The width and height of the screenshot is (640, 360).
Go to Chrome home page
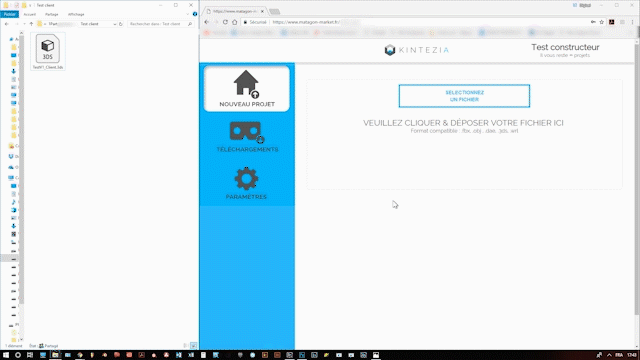pos(235,22)
